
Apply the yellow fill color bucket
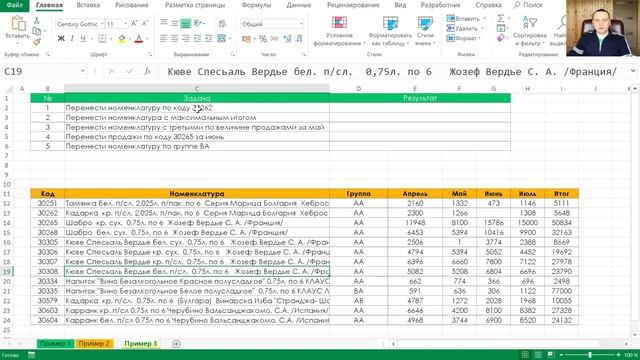coord(122,38)
